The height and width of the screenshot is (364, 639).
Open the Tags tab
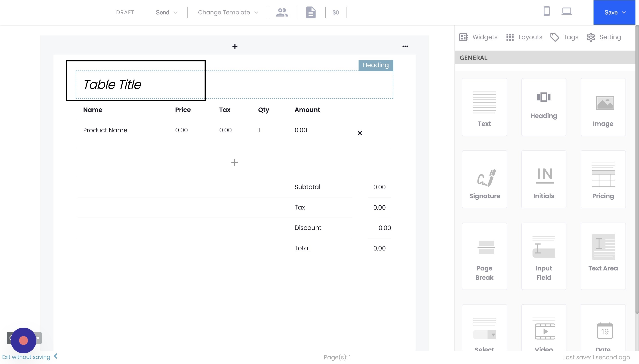coord(564,37)
